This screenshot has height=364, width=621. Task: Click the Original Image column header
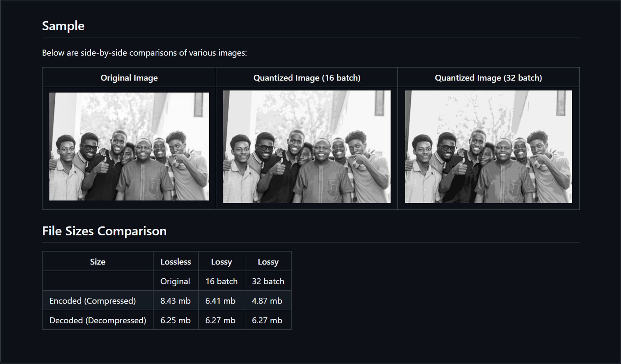tap(129, 78)
